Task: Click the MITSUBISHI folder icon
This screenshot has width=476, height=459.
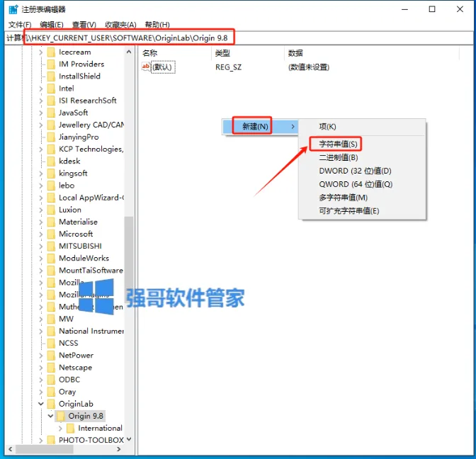Action: point(51,246)
